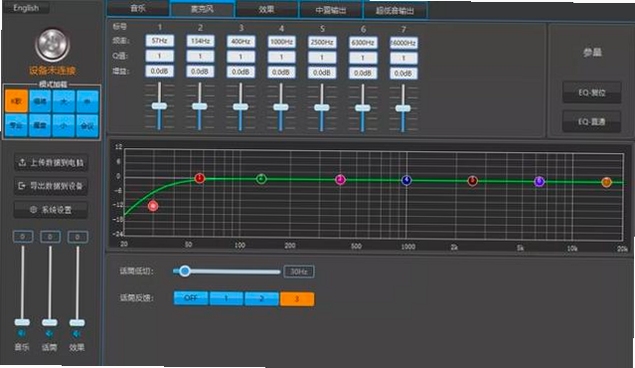Viewport: 635px width, 368px height.
Task: Click band 1 Q value field
Action: (160, 56)
